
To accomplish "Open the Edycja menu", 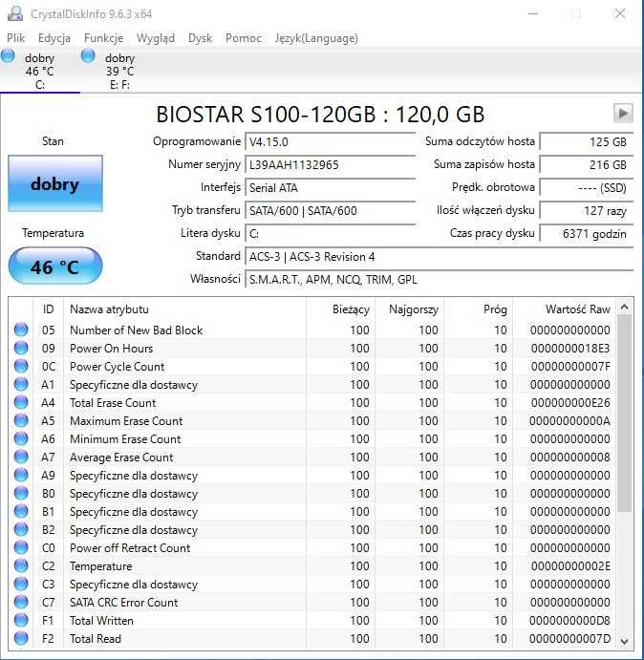I will [x=54, y=38].
